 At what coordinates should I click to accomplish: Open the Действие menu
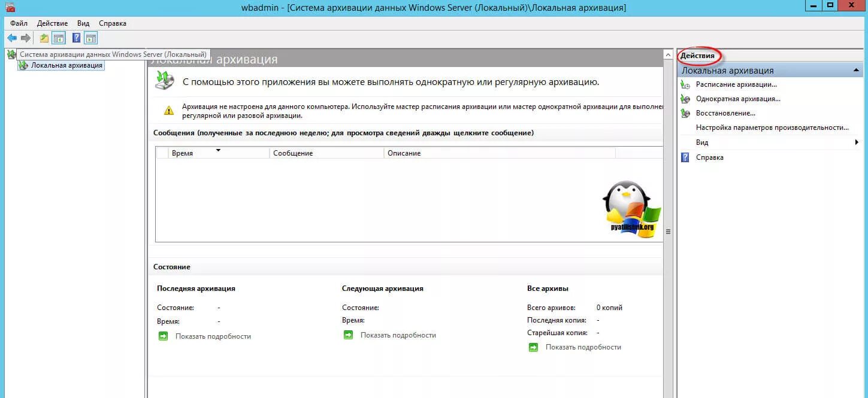click(52, 23)
